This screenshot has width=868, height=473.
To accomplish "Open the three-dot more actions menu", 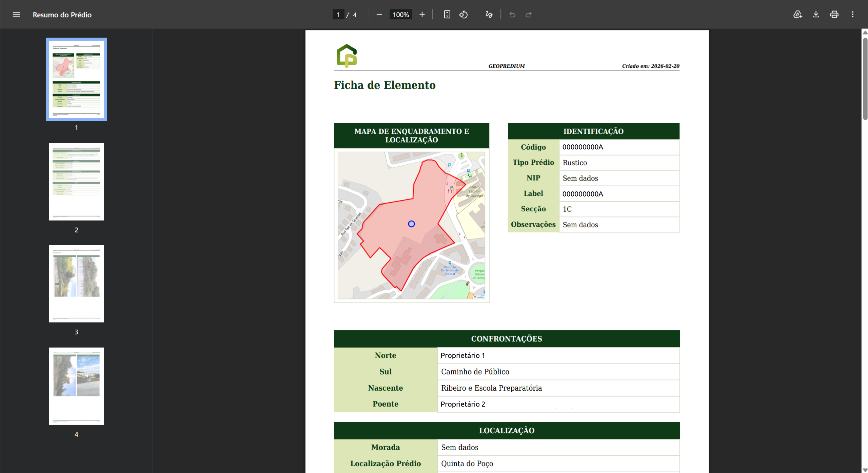I will (x=853, y=15).
